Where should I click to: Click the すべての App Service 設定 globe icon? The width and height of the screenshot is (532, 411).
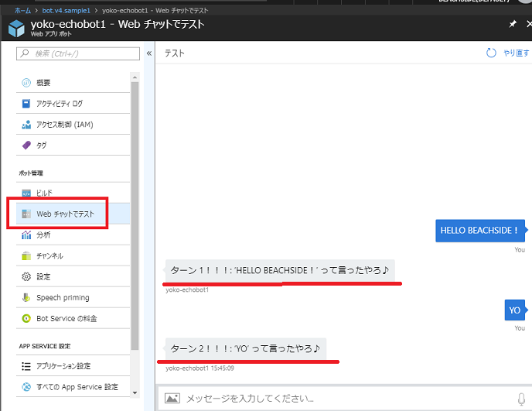[26, 387]
